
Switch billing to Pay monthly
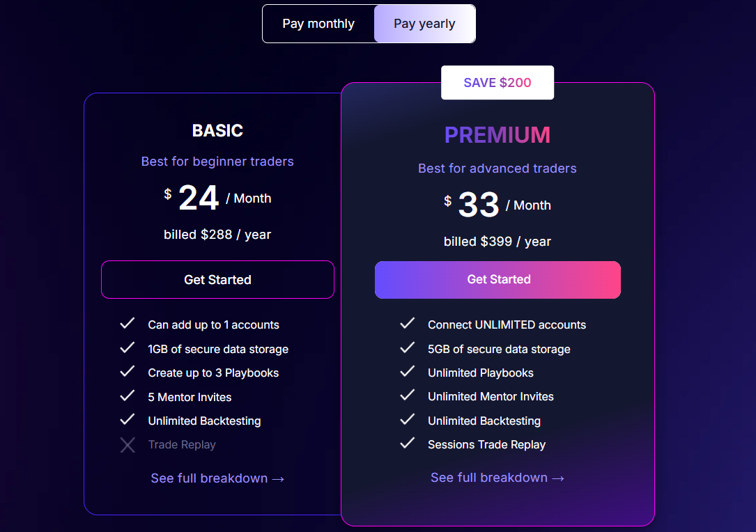click(318, 24)
